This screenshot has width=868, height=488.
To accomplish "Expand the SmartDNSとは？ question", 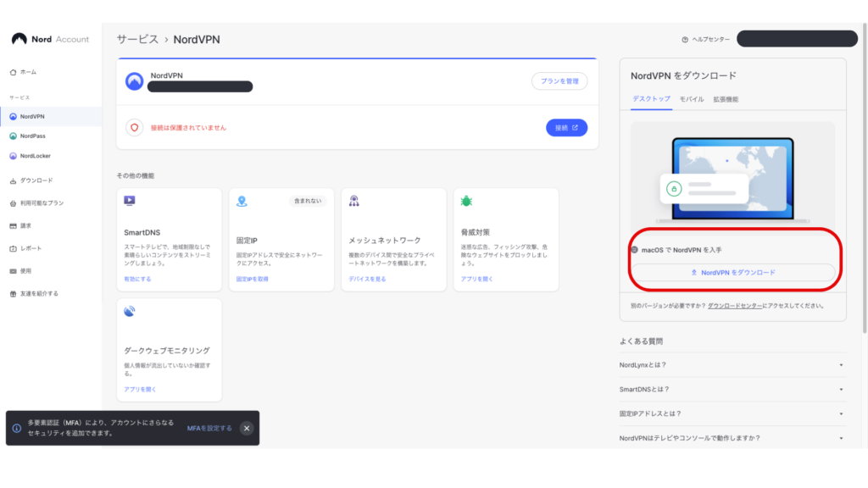I will [732, 389].
